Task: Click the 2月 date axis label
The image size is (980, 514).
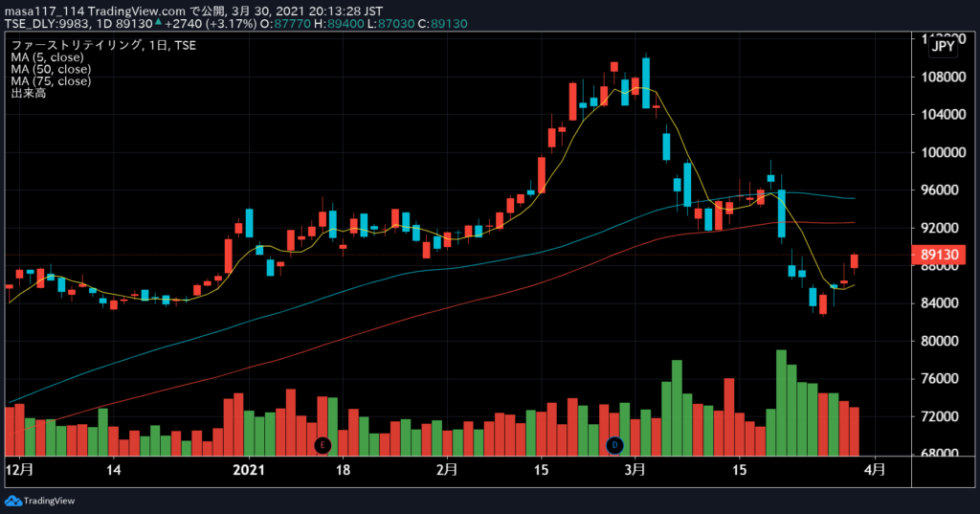Action: [x=447, y=470]
